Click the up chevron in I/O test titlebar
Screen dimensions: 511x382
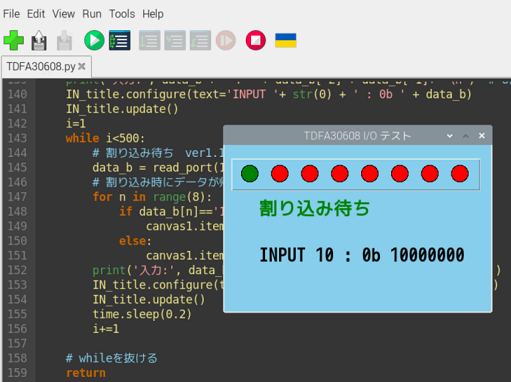pyautogui.click(x=466, y=136)
